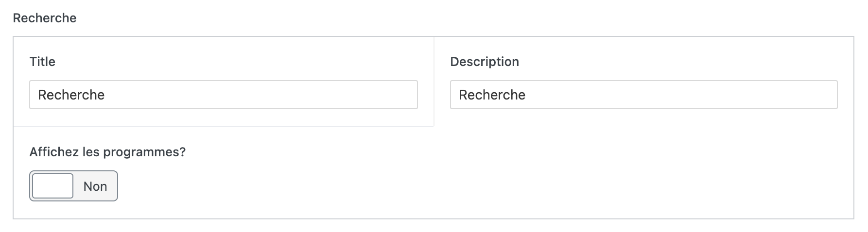Focus the Description input field
Viewport: 868px width, 232px height.
coord(643,95)
